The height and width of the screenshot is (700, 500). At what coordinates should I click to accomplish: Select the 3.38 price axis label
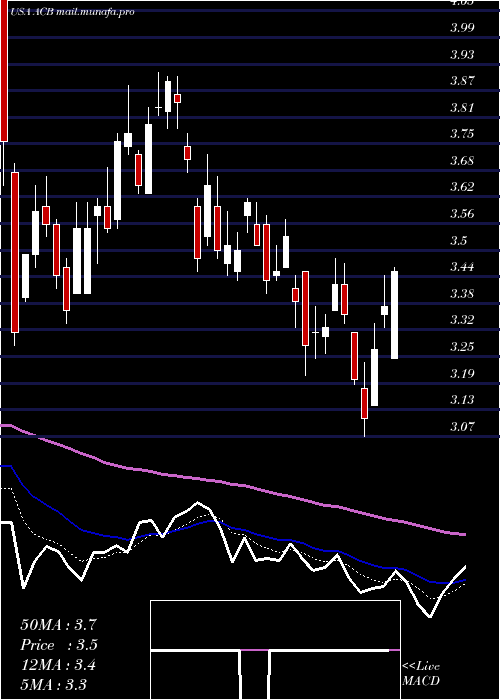462,294
